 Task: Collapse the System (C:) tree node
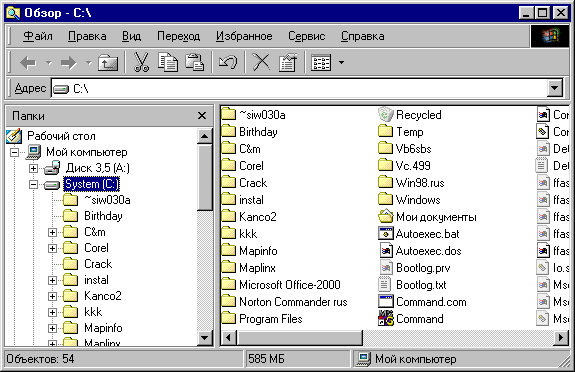click(33, 184)
